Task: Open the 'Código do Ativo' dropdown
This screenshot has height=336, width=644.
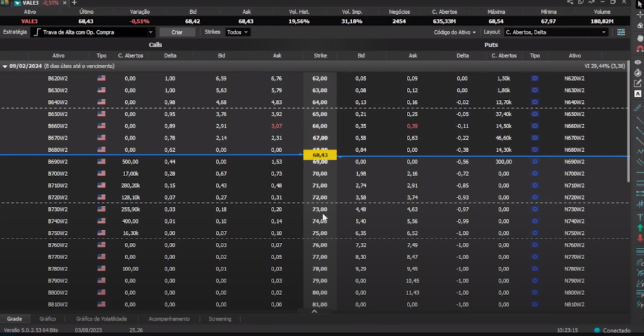Action: point(455,32)
